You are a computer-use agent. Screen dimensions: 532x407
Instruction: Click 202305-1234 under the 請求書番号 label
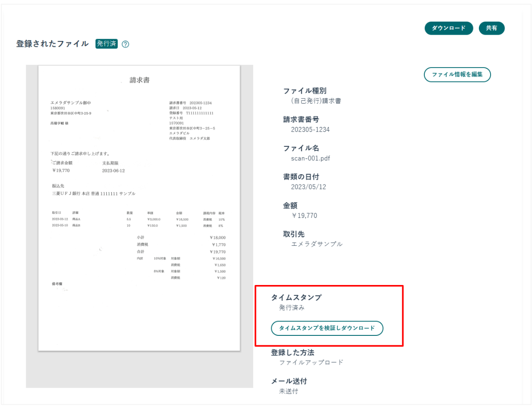point(310,130)
